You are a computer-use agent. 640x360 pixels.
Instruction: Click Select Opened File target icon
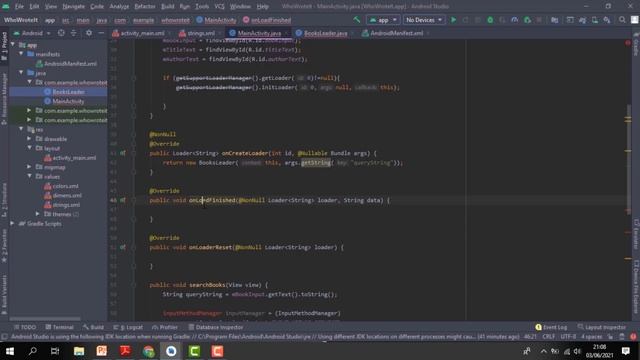61,33
